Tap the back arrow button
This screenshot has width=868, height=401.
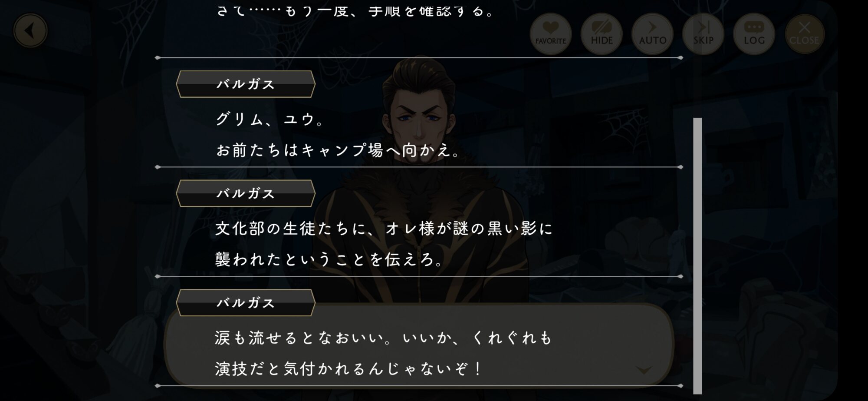(x=30, y=31)
